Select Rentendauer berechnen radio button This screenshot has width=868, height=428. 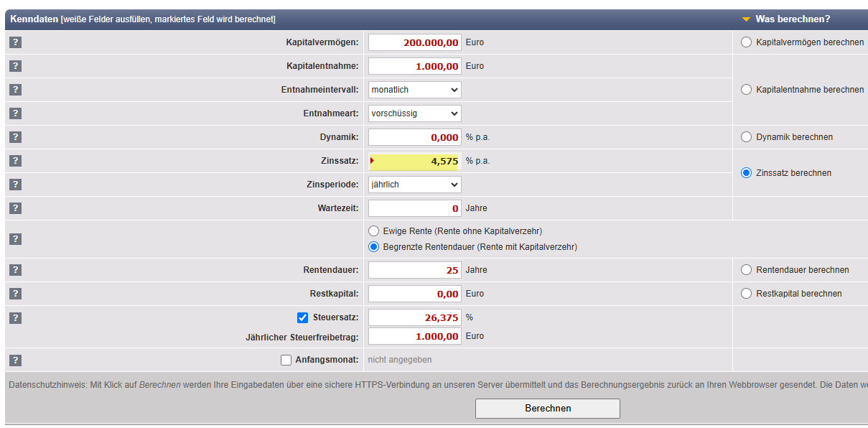746,270
